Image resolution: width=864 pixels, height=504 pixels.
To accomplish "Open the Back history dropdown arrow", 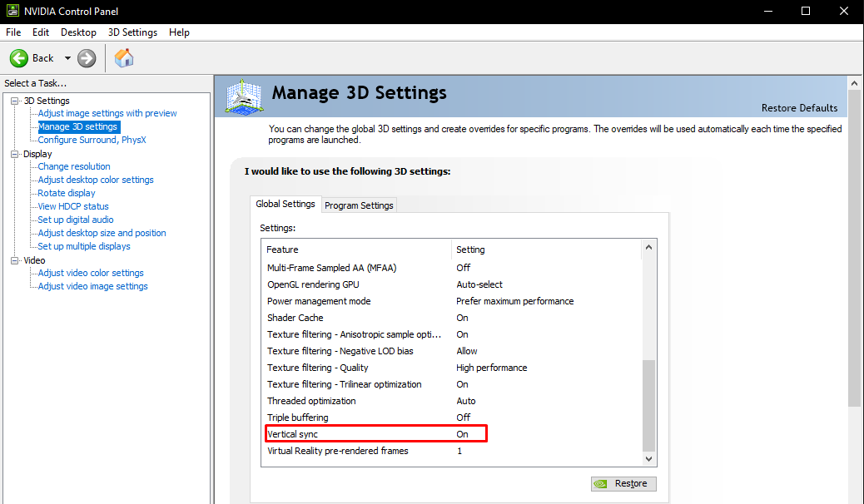I will click(x=67, y=58).
